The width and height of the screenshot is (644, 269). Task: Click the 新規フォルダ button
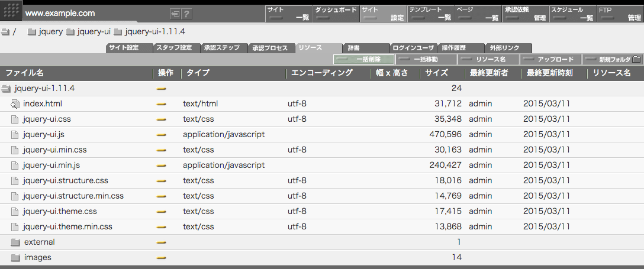pos(613,59)
